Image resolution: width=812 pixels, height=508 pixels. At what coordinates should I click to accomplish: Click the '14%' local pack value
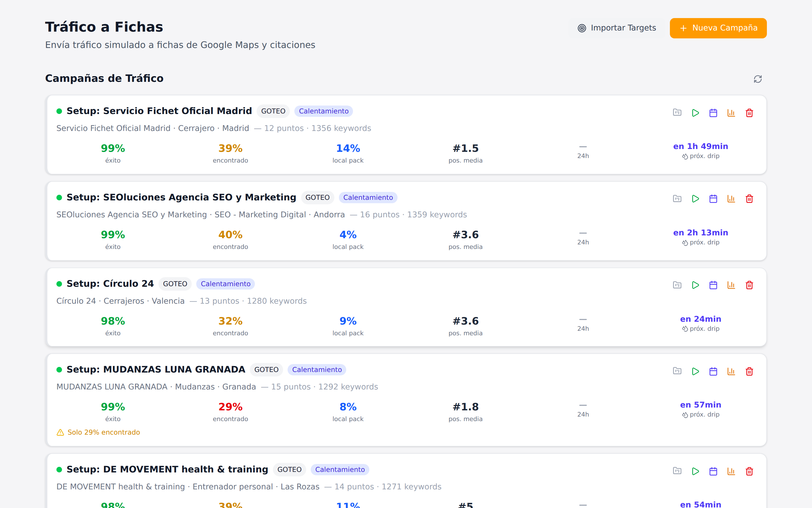click(348, 148)
